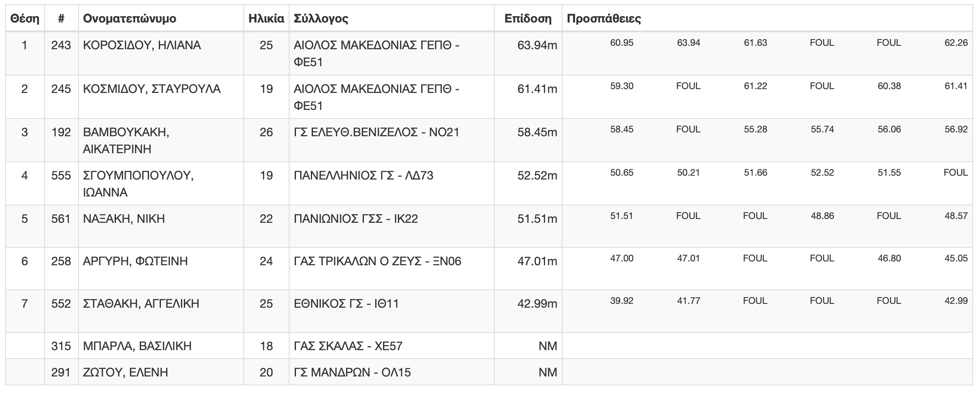Image resolution: width=980 pixels, height=393 pixels.
Task: Click the Επίδοση column header
Action: 528,19
